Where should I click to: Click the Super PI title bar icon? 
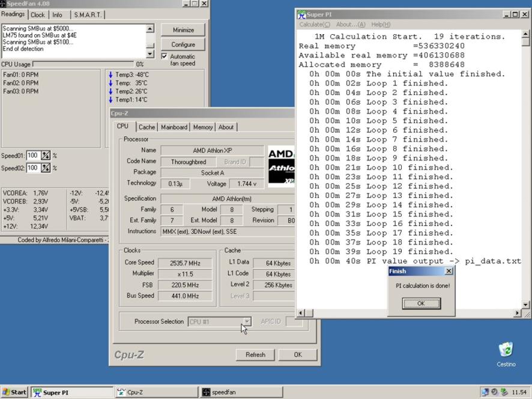pos(301,14)
